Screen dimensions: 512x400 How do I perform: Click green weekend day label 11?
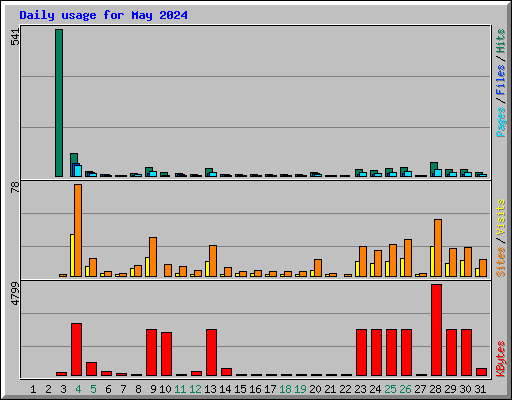tap(180, 389)
